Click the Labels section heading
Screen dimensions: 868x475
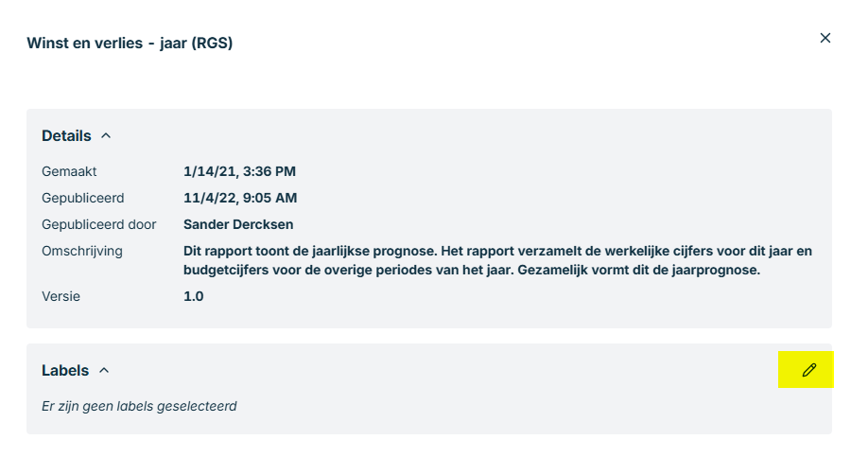coord(65,370)
